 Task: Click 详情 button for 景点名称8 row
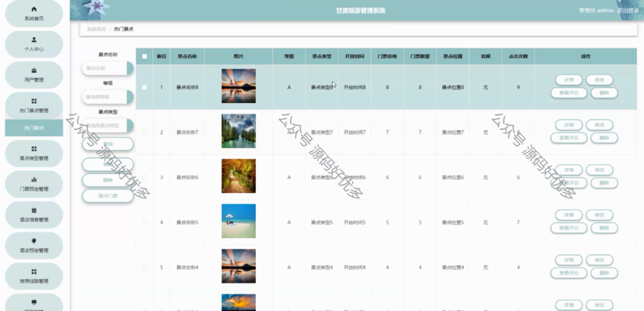tap(569, 80)
